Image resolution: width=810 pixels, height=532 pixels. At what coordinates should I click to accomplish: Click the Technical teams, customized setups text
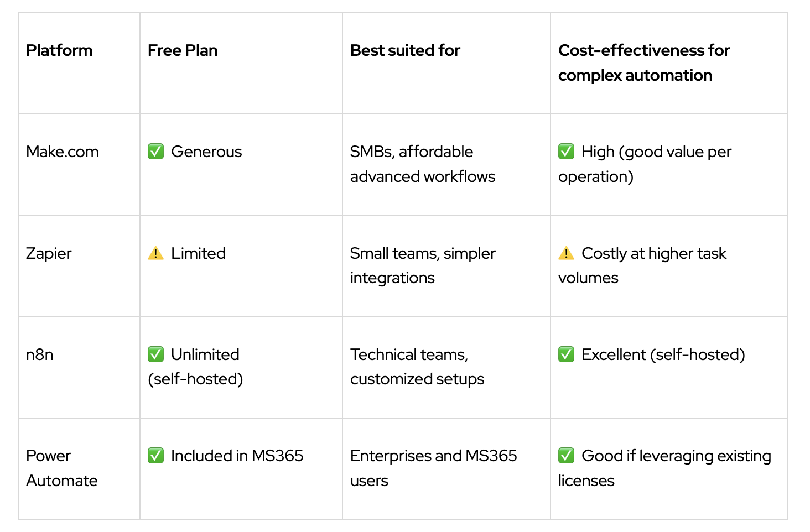point(417,367)
